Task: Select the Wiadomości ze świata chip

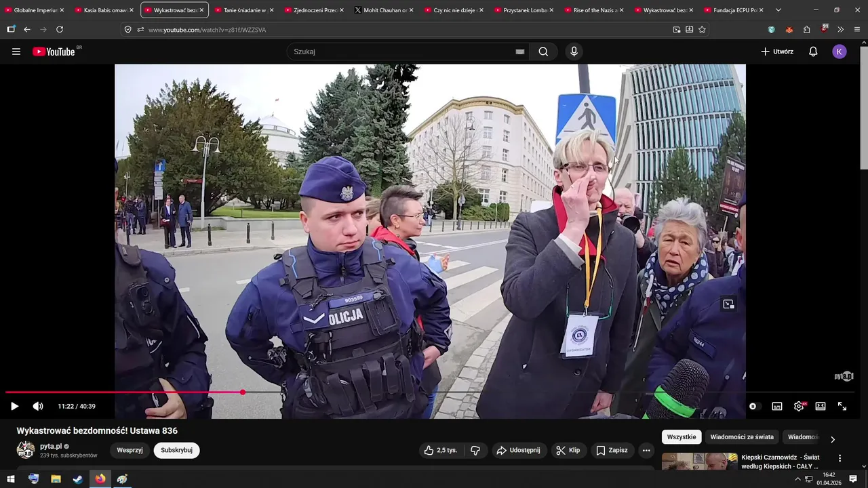Action: [742, 437]
